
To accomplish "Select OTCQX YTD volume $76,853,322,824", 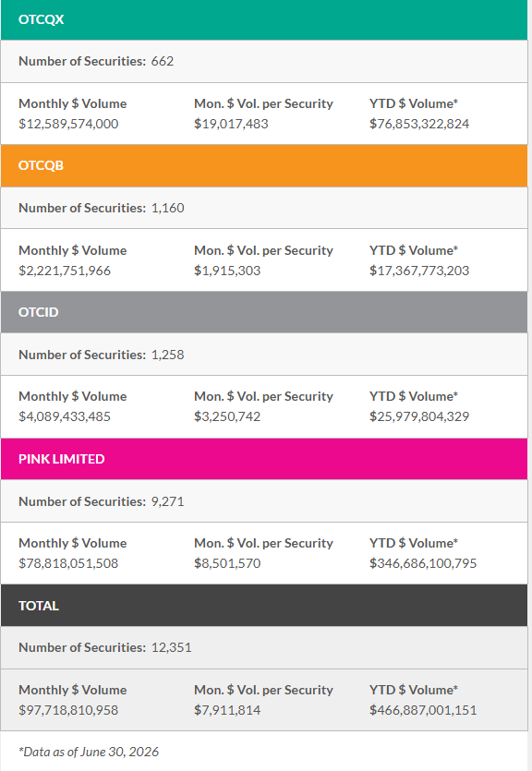I will click(x=419, y=124).
